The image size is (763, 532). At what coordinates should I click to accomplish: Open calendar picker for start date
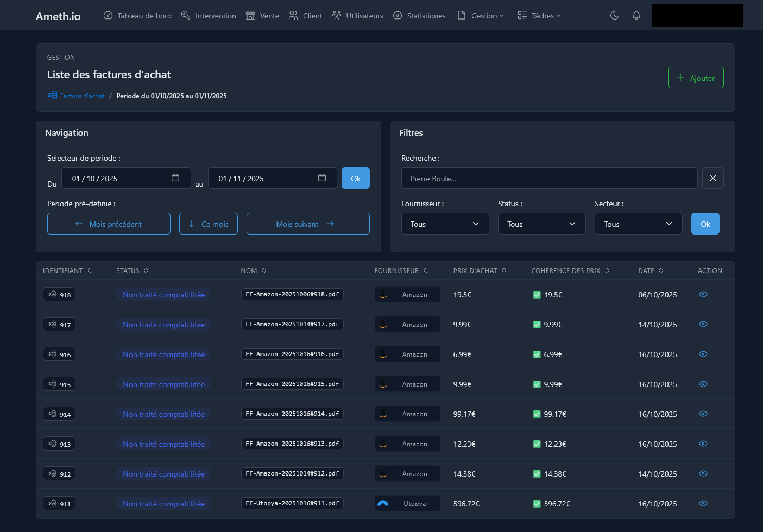[175, 178]
